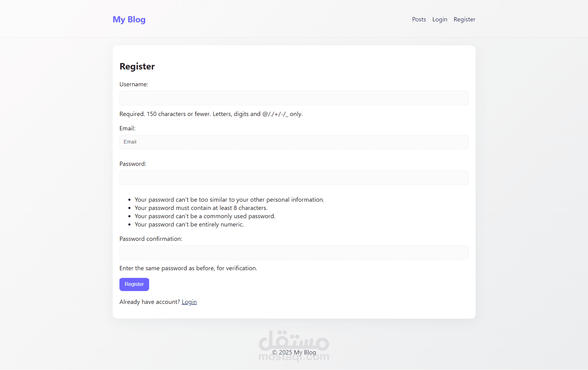Submit the form with the purple Register button

(134, 284)
